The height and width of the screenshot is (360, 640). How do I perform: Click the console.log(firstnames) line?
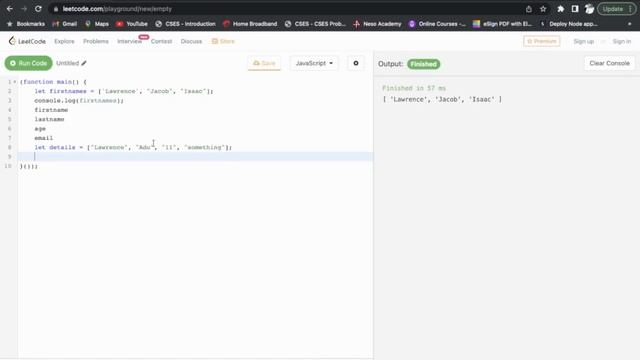tap(79, 100)
